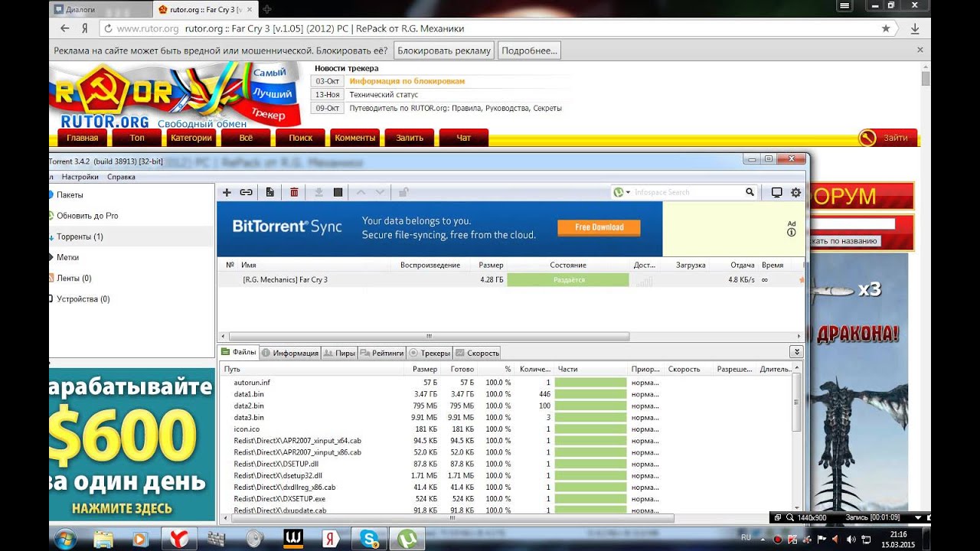
Task: Click the unlock bundle padlock icon
Action: (403, 192)
